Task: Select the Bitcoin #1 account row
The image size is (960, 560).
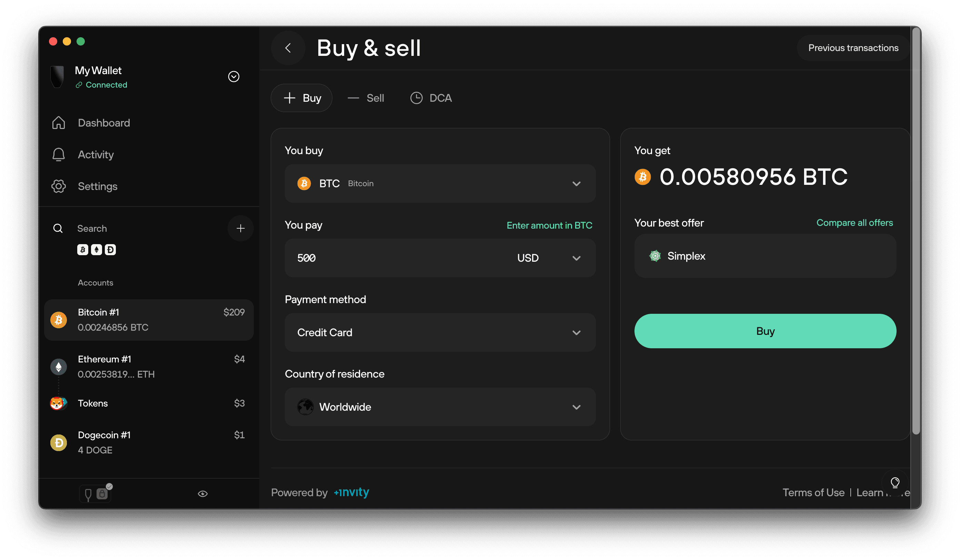Action: (x=149, y=320)
